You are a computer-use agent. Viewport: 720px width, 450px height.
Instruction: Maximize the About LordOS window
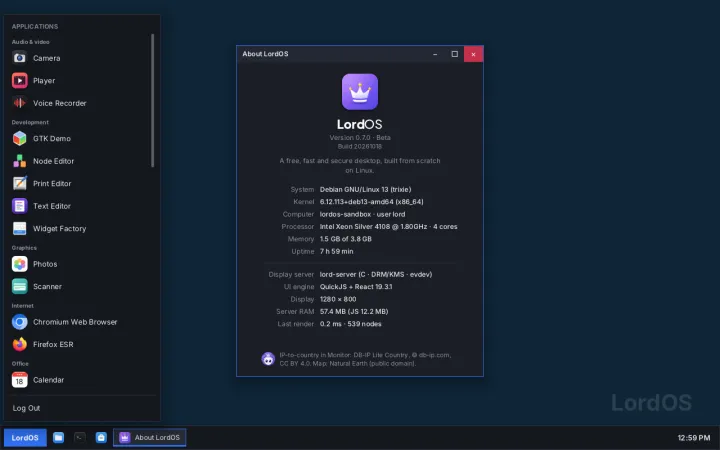coord(455,54)
